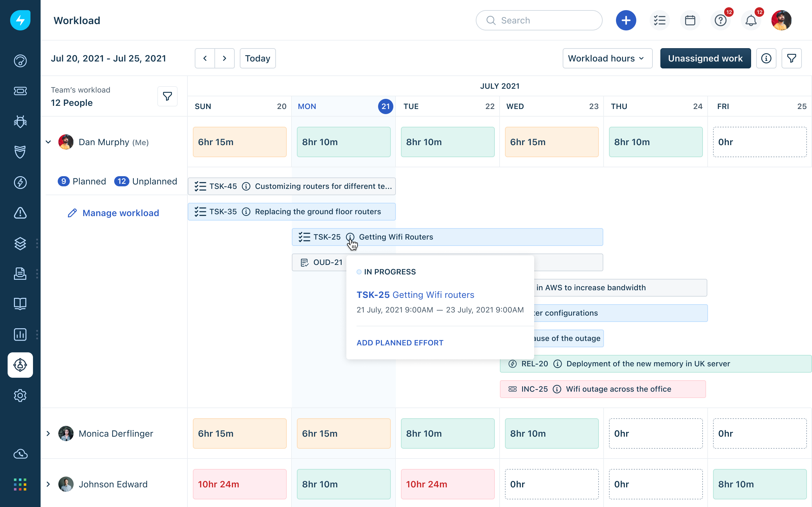Click the filter icon next to Team's workload
This screenshot has width=812, height=507.
pos(167,97)
